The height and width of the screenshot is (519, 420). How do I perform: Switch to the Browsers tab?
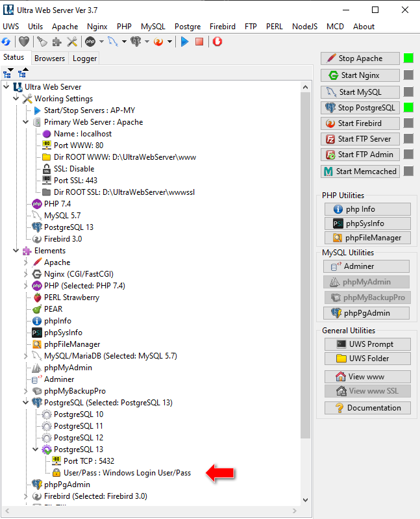49,58
